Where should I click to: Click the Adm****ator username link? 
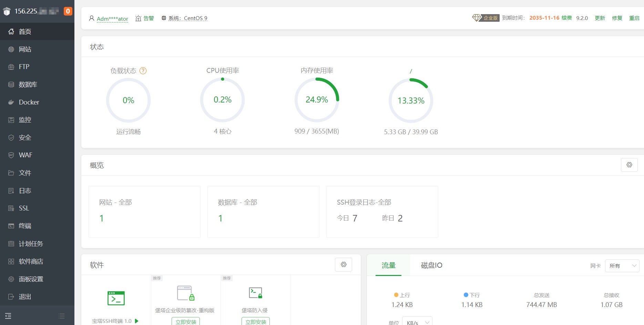pyautogui.click(x=112, y=19)
